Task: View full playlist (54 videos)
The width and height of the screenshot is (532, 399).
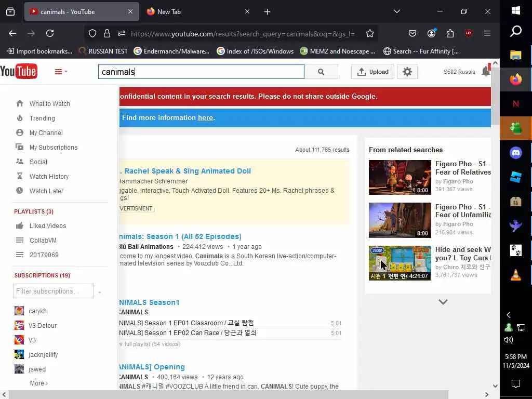Action: [150, 344]
